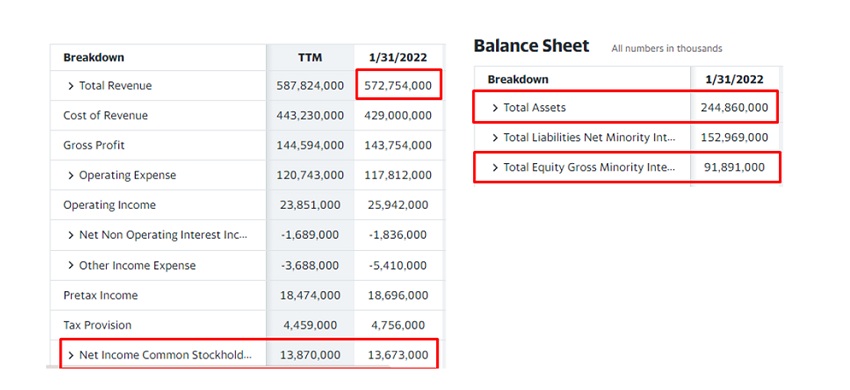The image size is (850, 390).
Task: Expand the Operating Expense row
Action: click(70, 175)
